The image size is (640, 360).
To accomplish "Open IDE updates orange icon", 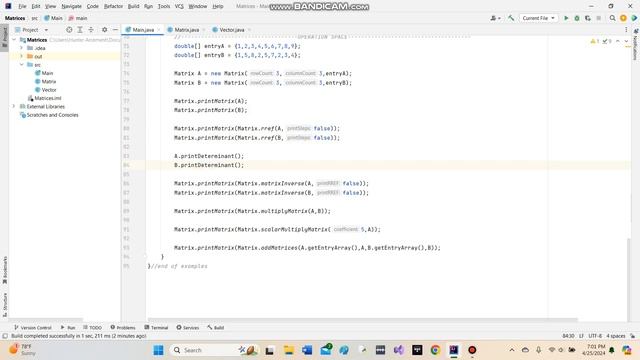I will (x=623, y=18).
